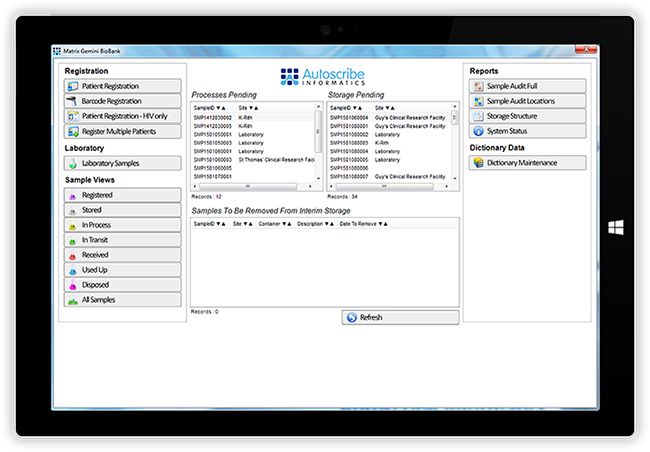Viewport: 650px width, 452px height.
Task: Click Processes Pending vertical scrollbar thumb
Action: click(318, 131)
